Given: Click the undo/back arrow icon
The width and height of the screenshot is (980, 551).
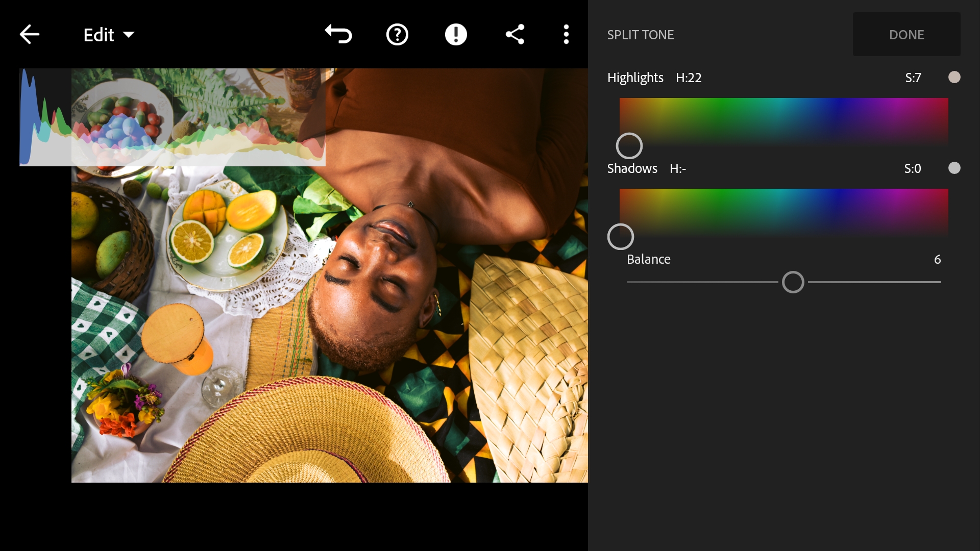Looking at the screenshot, I should tap(337, 34).
